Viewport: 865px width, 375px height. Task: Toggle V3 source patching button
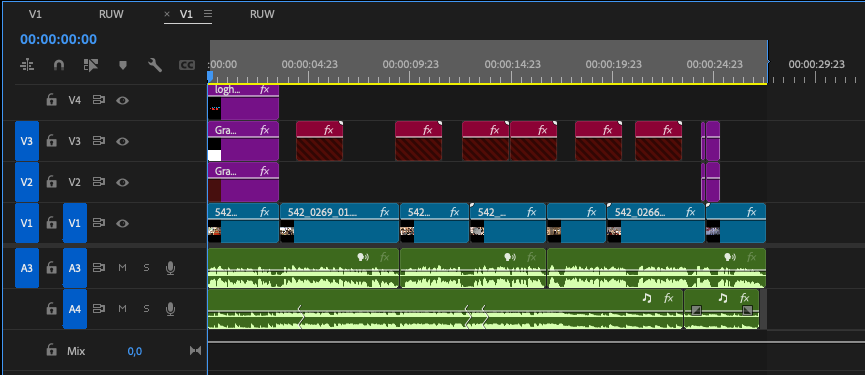point(26,141)
